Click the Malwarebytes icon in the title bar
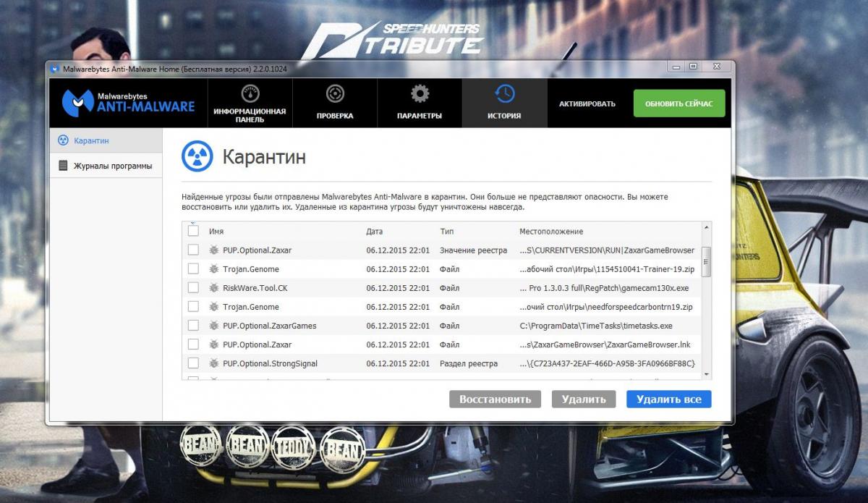Viewport: 868px width, 503px height. point(55,69)
